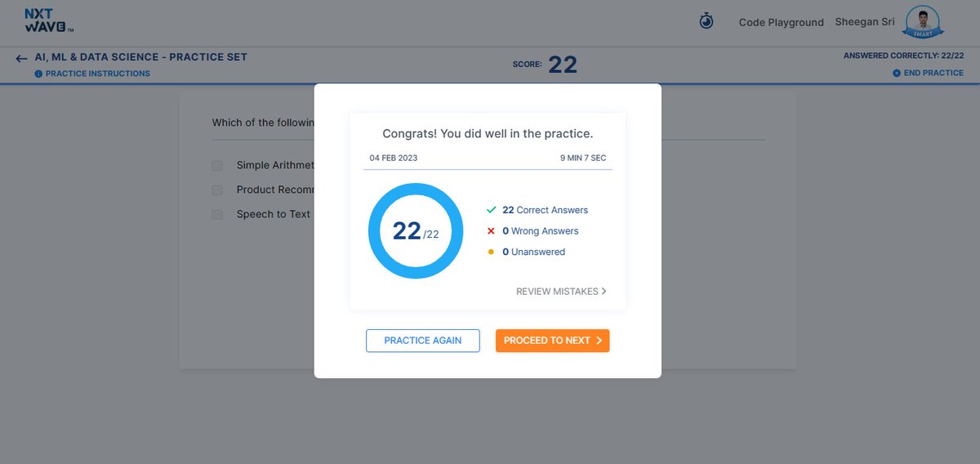
Task: Click the '22 Correct Answers' text
Action: coord(545,210)
